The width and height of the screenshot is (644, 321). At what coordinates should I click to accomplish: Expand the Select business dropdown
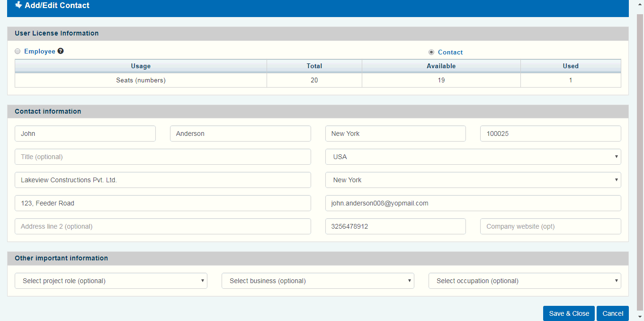pos(318,281)
